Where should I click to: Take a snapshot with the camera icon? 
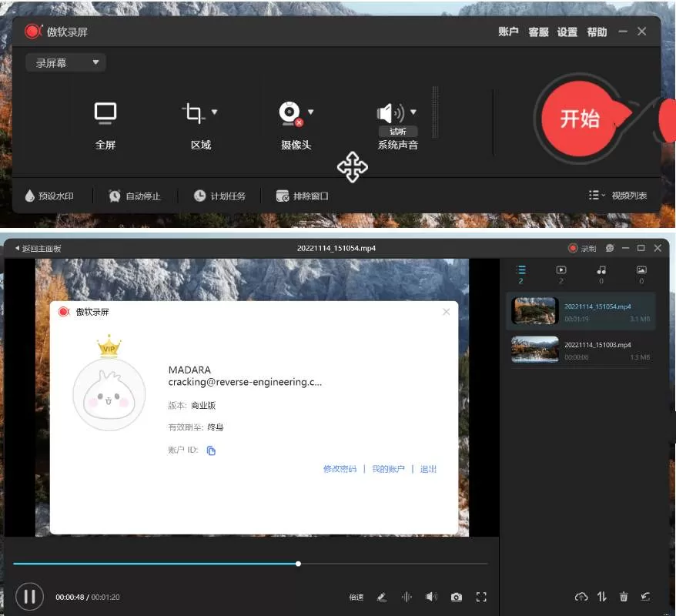(x=457, y=597)
